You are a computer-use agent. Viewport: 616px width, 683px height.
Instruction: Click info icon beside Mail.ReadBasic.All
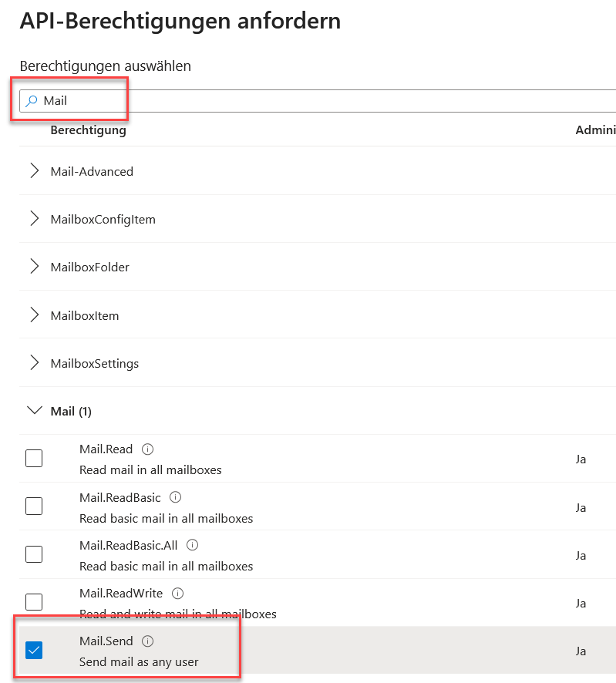click(192, 545)
